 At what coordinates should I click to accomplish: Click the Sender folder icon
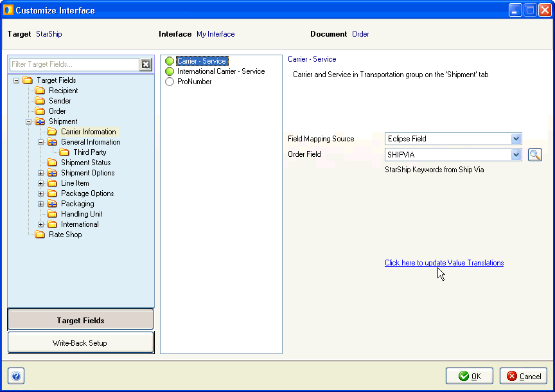click(x=40, y=101)
